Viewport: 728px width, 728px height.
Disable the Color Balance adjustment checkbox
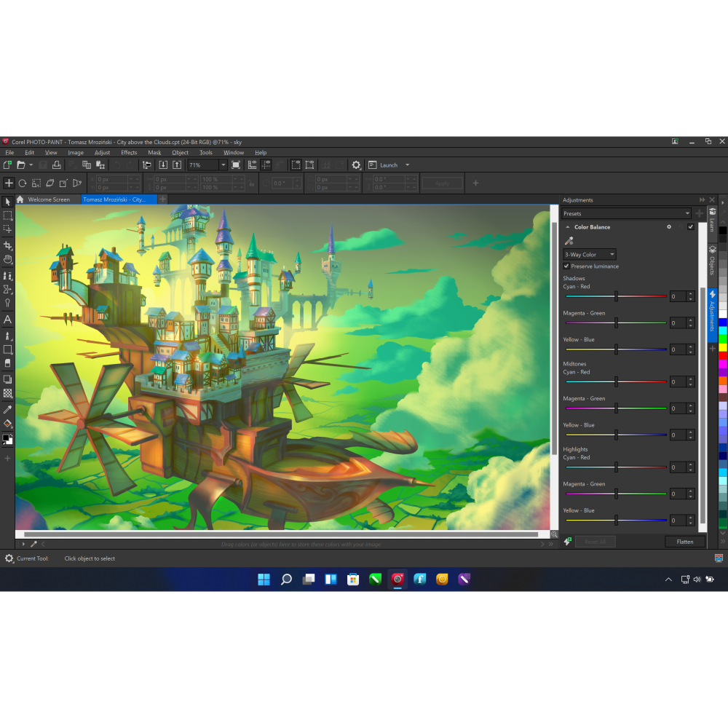point(690,226)
